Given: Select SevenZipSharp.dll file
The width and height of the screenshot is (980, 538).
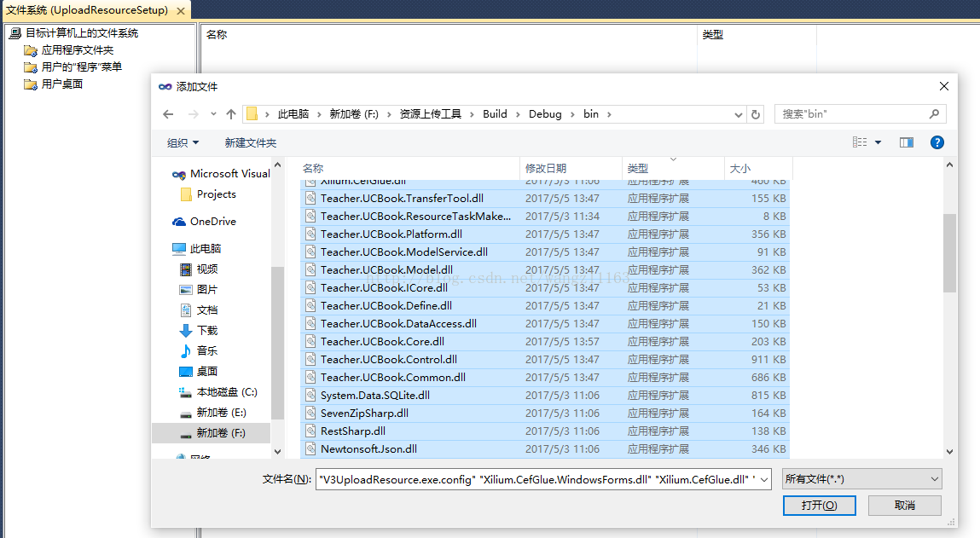Looking at the screenshot, I should (544, 413).
